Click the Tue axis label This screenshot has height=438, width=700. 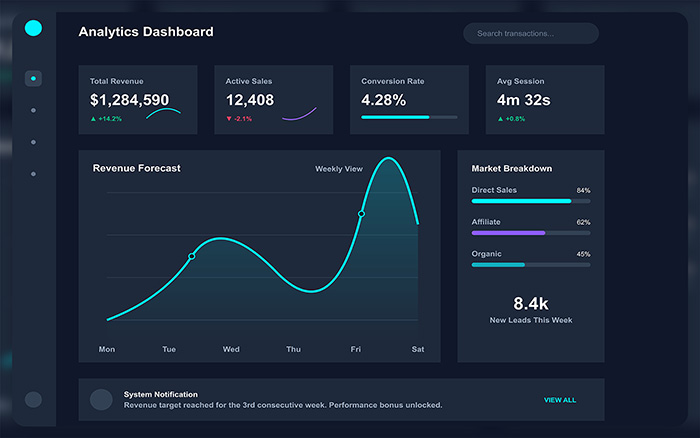click(x=169, y=349)
